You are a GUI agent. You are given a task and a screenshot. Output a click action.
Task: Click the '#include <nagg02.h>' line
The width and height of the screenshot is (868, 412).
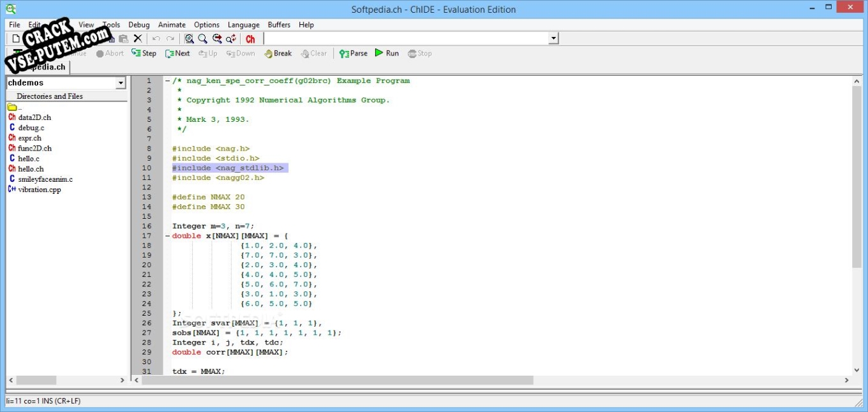click(x=218, y=177)
